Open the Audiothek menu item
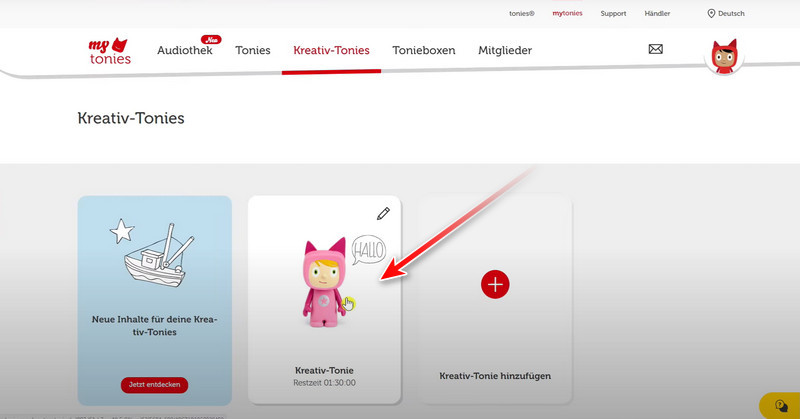Screen dimensions: 800x419 184,50
